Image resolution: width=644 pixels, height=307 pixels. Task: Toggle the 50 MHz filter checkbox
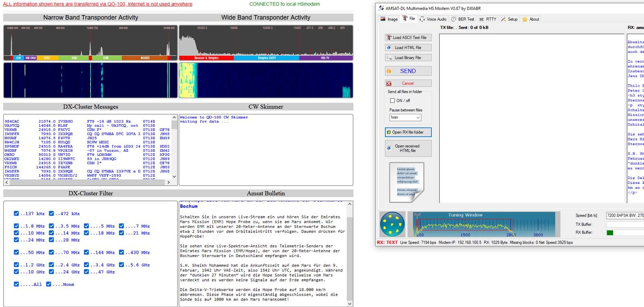(x=16, y=252)
